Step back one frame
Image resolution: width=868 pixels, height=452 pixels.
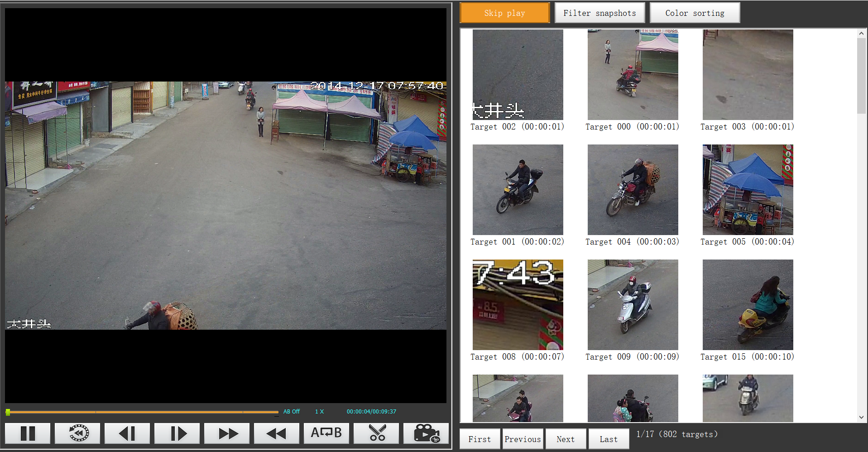click(x=127, y=433)
